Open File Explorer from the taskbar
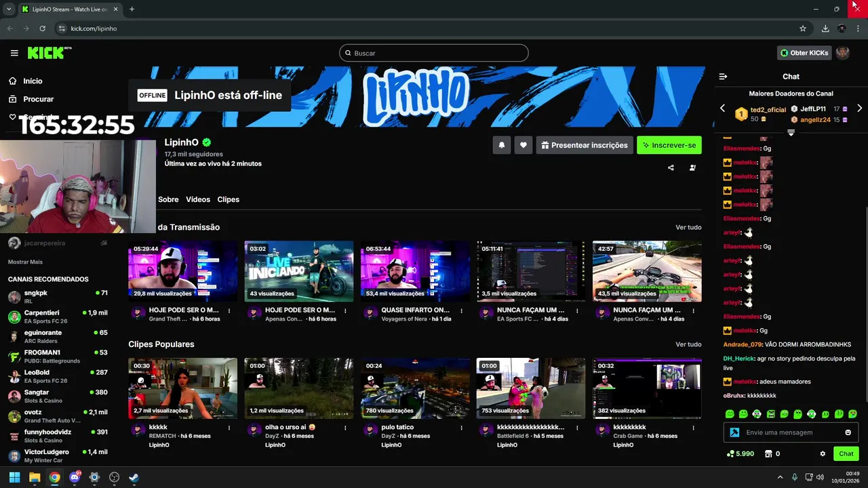 pos(35,477)
